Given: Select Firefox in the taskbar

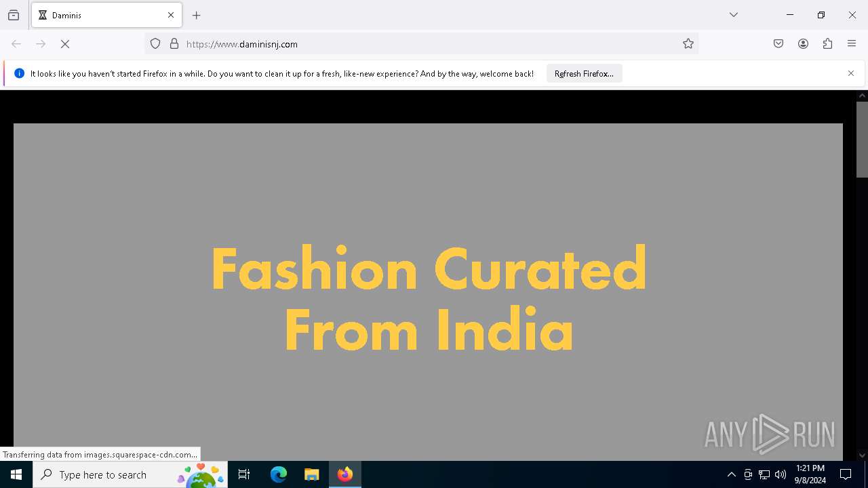Looking at the screenshot, I should point(344,474).
